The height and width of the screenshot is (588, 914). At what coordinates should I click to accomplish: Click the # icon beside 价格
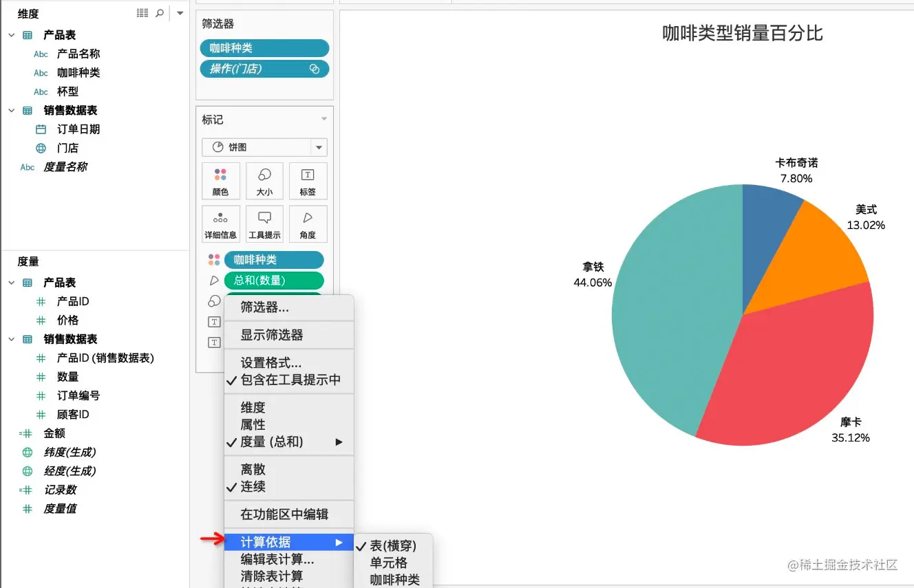coord(41,320)
